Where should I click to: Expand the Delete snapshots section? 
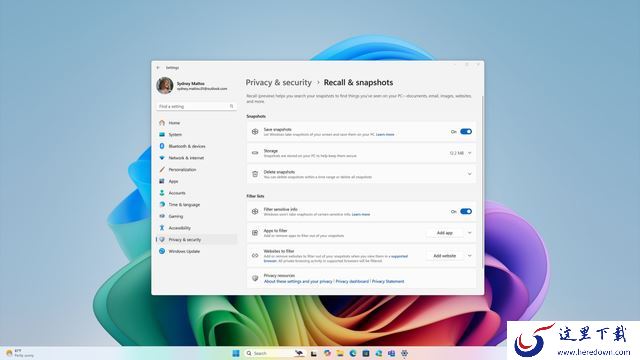click(x=470, y=174)
